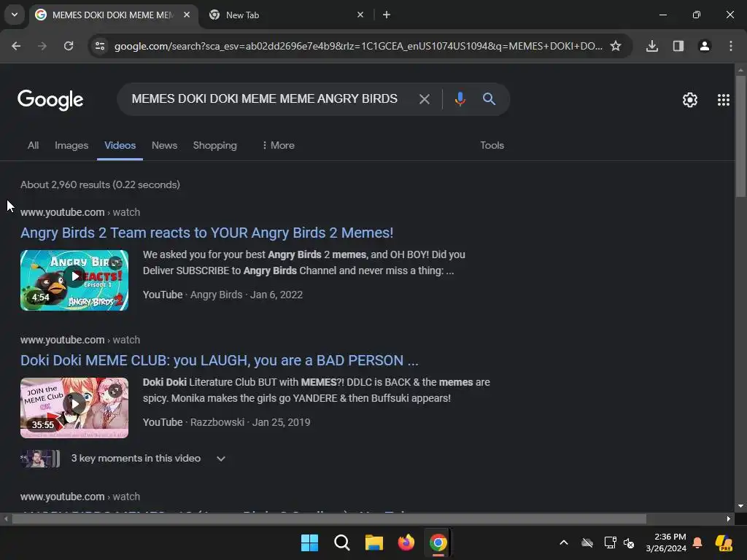Switch to News results tab
Screen dimensions: 747x560
coord(164,145)
